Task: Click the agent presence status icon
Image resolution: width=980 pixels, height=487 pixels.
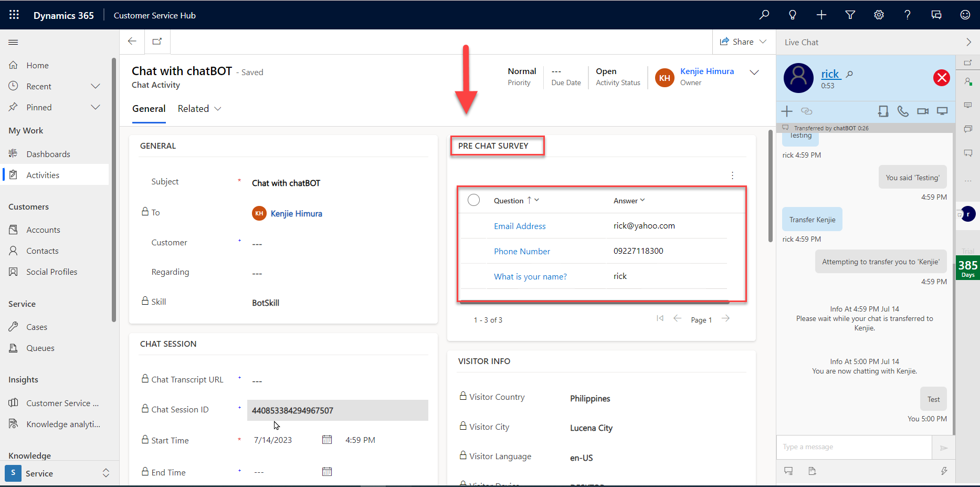Action: point(968,82)
